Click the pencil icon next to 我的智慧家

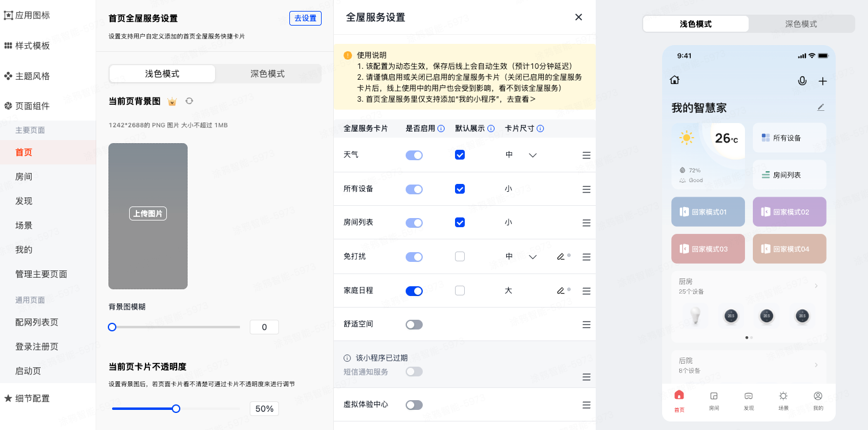[820, 108]
